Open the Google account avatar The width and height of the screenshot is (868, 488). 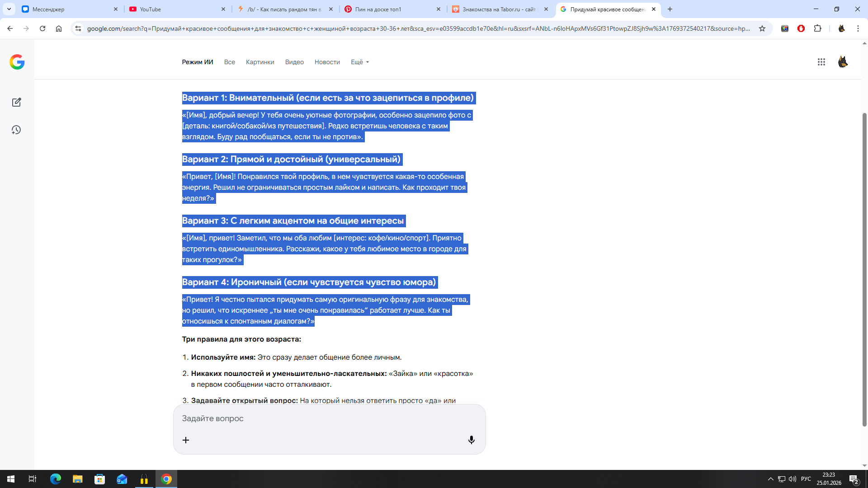843,62
